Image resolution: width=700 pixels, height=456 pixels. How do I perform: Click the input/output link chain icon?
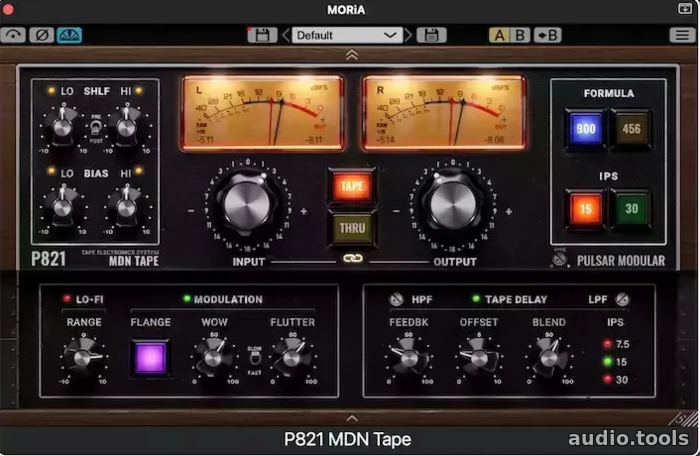[352, 259]
